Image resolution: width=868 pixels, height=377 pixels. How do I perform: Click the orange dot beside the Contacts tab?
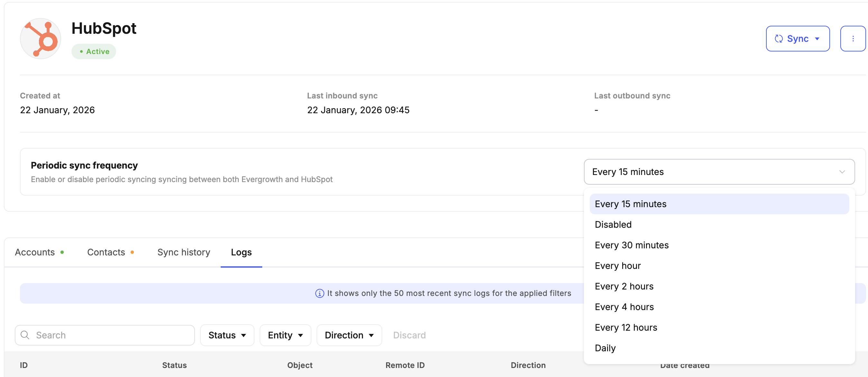tap(132, 252)
